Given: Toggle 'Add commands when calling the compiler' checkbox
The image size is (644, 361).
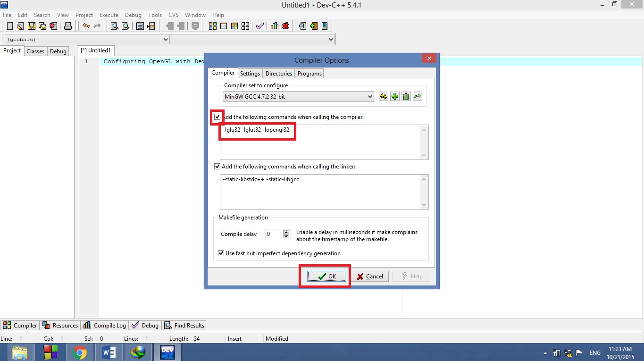Looking at the screenshot, I should 217,117.
